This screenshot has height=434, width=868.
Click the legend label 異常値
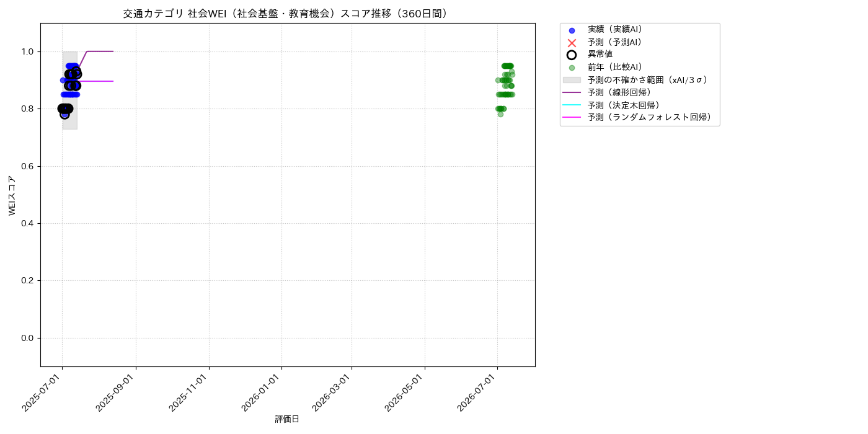click(x=600, y=55)
